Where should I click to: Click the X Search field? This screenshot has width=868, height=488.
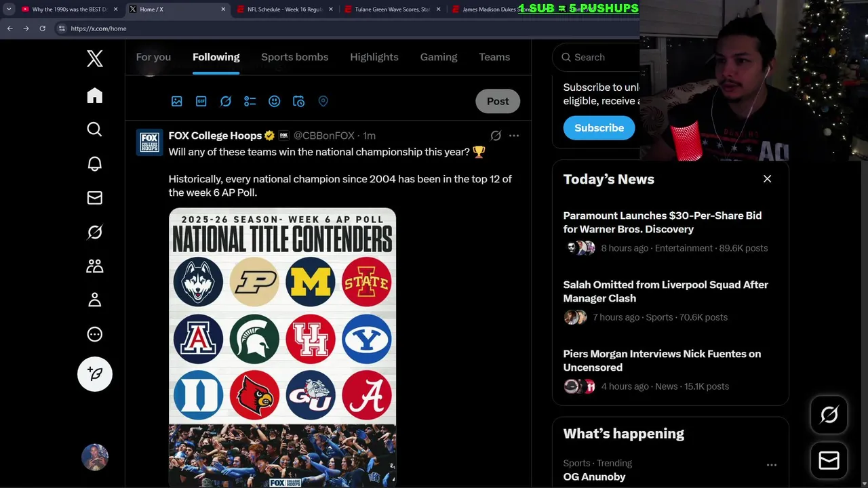click(596, 57)
